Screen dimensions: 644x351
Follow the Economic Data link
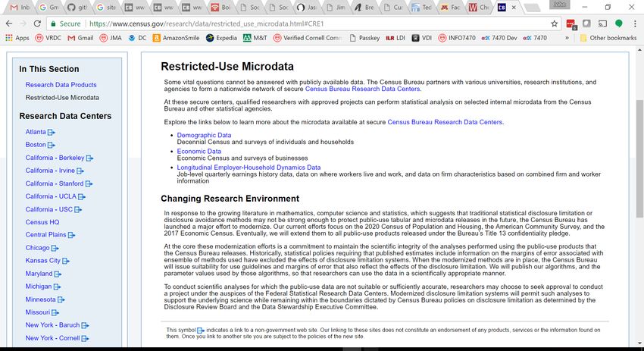point(199,152)
